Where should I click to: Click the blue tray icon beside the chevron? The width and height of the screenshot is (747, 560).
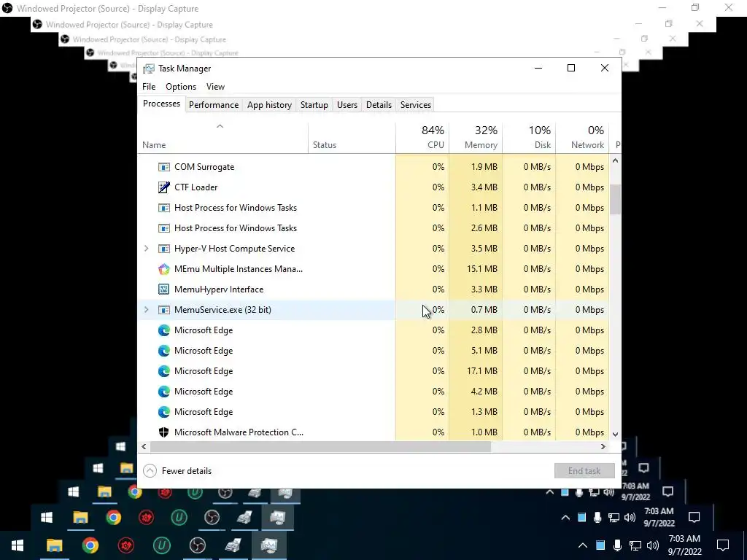tap(600, 545)
